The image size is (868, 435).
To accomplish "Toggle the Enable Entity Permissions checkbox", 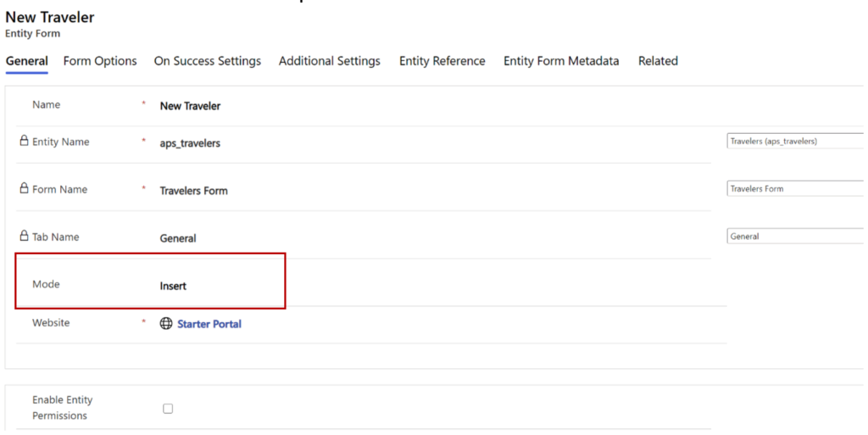I will pyautogui.click(x=168, y=409).
